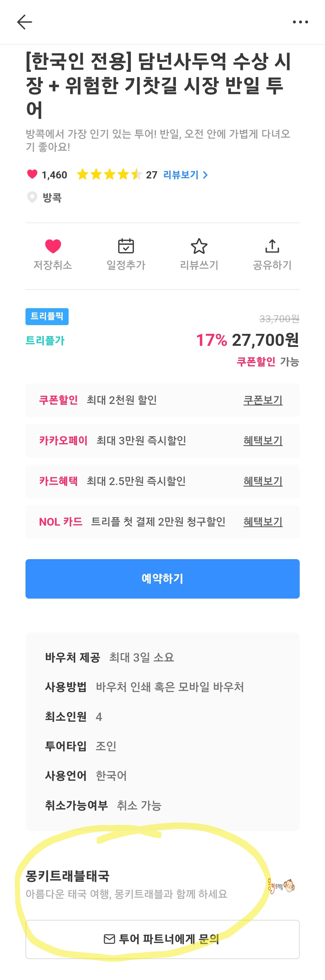Image resolution: width=325 pixels, height=980 pixels.
Task: Tap the 일정추가 calendar icon
Action: click(126, 246)
